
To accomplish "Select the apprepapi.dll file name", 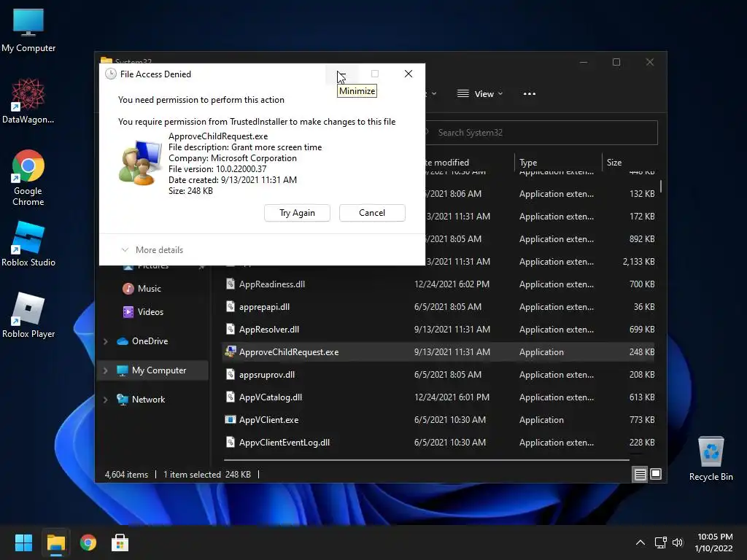I will coord(264,307).
